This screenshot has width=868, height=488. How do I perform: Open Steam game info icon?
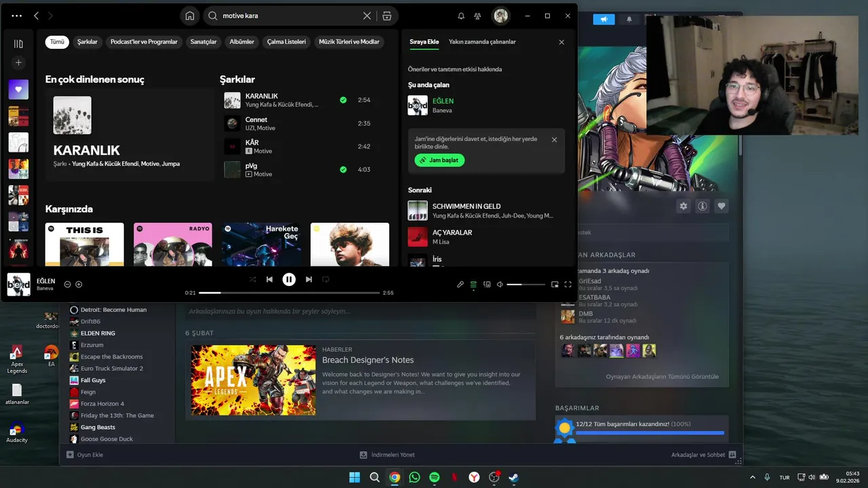coord(703,206)
